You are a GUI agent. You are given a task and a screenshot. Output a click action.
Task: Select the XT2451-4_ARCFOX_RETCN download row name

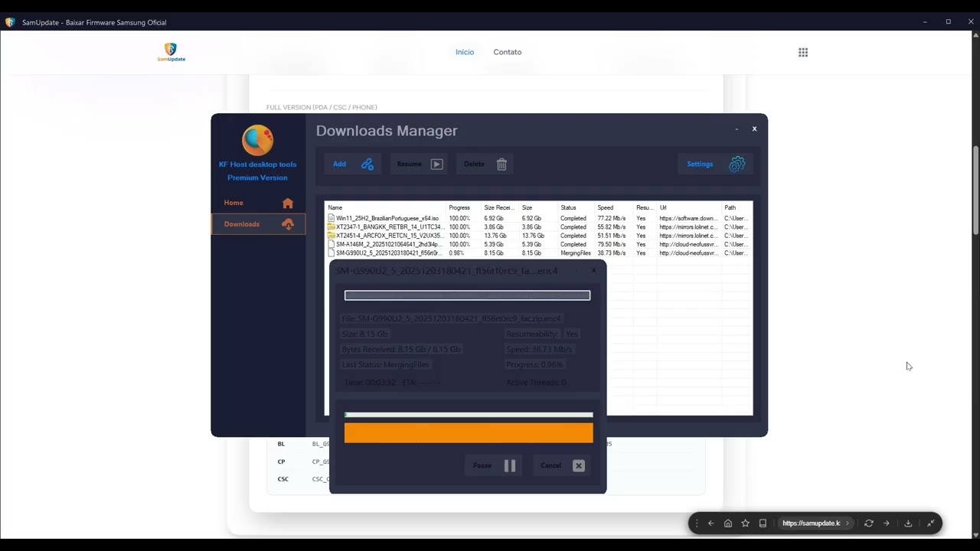390,236
